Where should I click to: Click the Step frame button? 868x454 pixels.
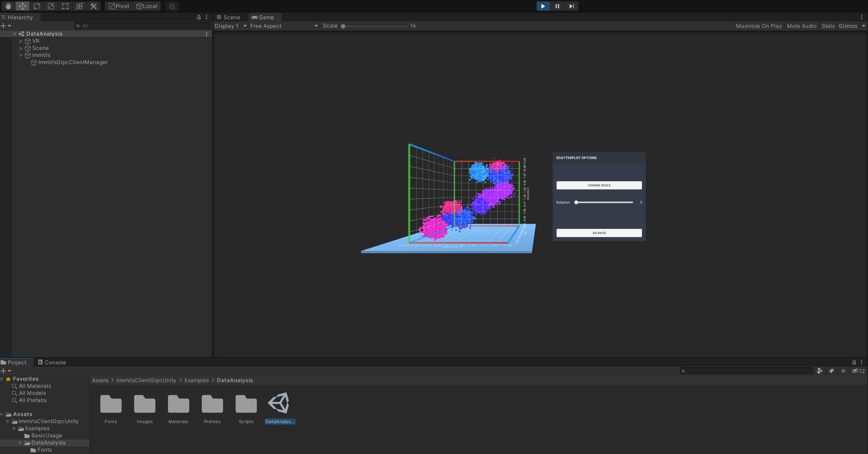tap(571, 6)
